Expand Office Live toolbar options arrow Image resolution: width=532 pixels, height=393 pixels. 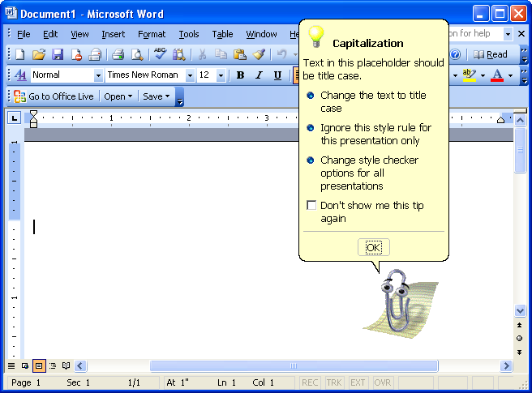tap(180, 96)
